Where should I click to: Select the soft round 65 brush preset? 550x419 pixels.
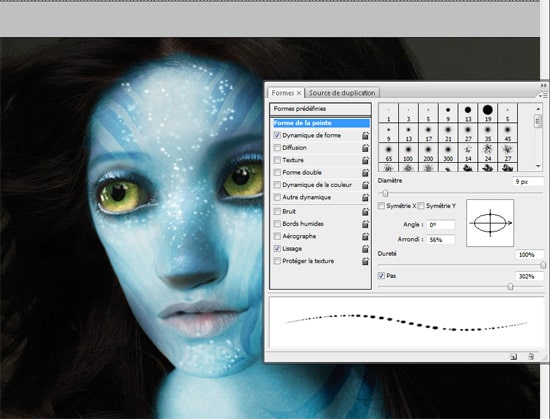pyautogui.click(x=388, y=153)
